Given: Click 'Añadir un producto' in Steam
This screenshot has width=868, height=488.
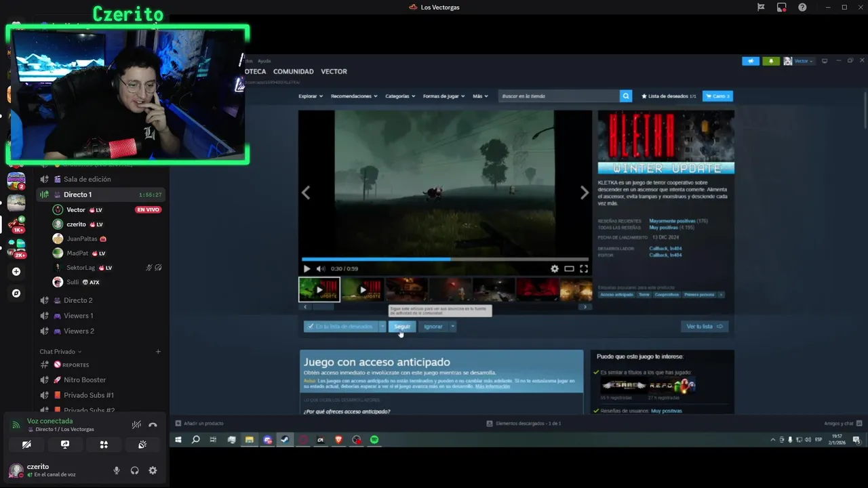Looking at the screenshot, I should point(199,424).
